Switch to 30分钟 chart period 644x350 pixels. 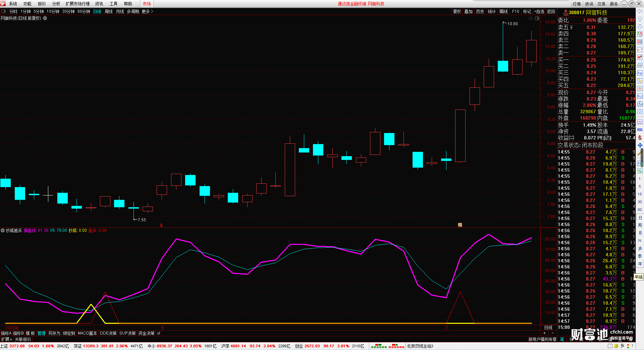(68, 11)
